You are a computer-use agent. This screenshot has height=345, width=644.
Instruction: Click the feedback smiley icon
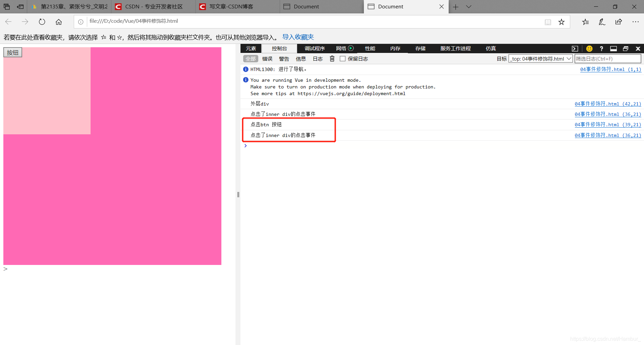589,49
